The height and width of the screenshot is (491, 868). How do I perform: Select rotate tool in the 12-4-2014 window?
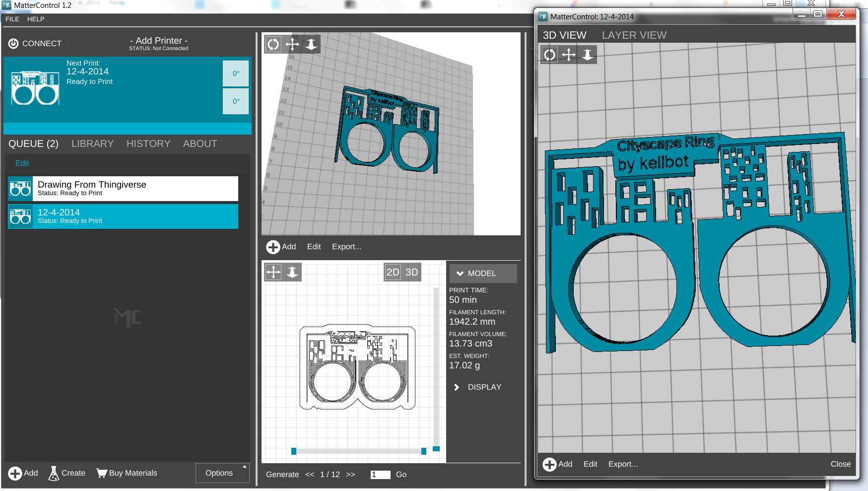click(550, 55)
